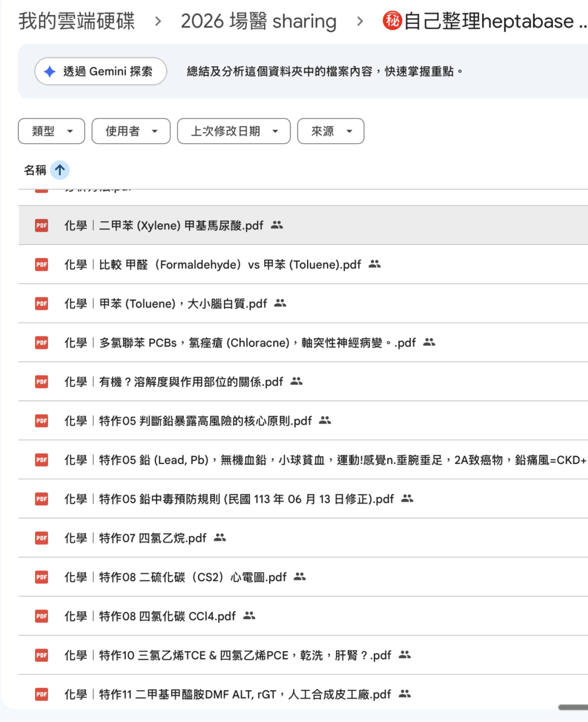This screenshot has height=722, width=588.
Task: Open the 使用者 filter dropdown
Action: click(131, 131)
